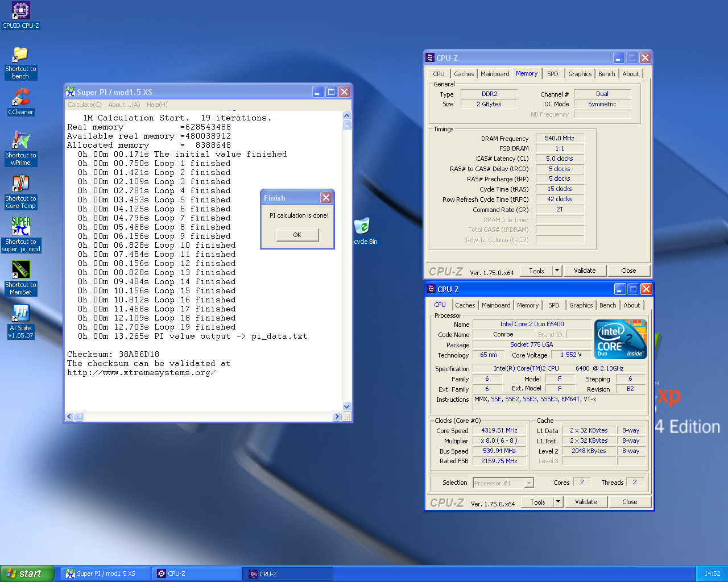The image size is (728, 582).
Task: Launch CCleaner from the desktop
Action: [x=20, y=102]
